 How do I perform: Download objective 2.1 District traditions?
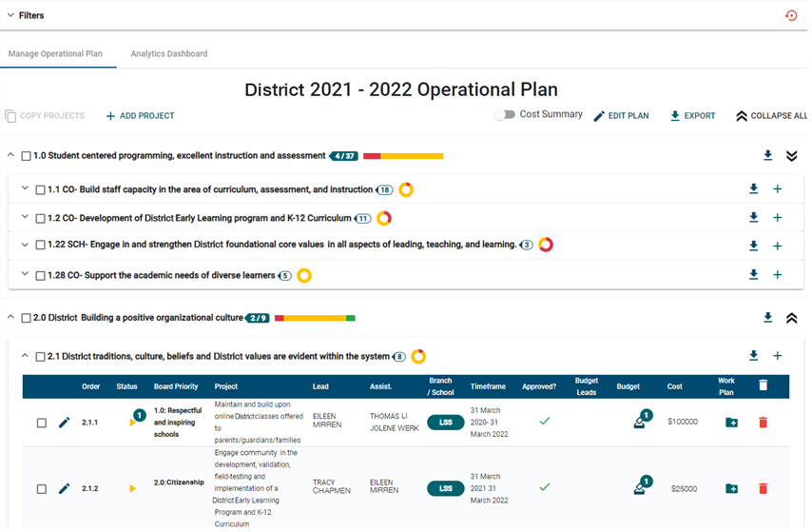[753, 356]
